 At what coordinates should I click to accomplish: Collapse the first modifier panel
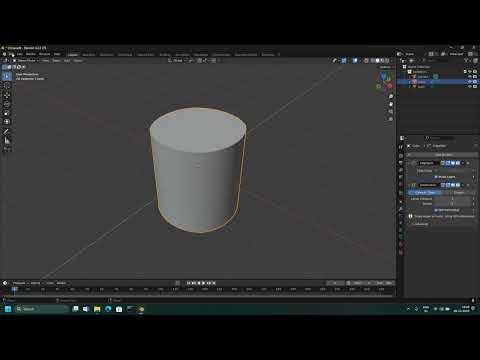tap(410, 163)
